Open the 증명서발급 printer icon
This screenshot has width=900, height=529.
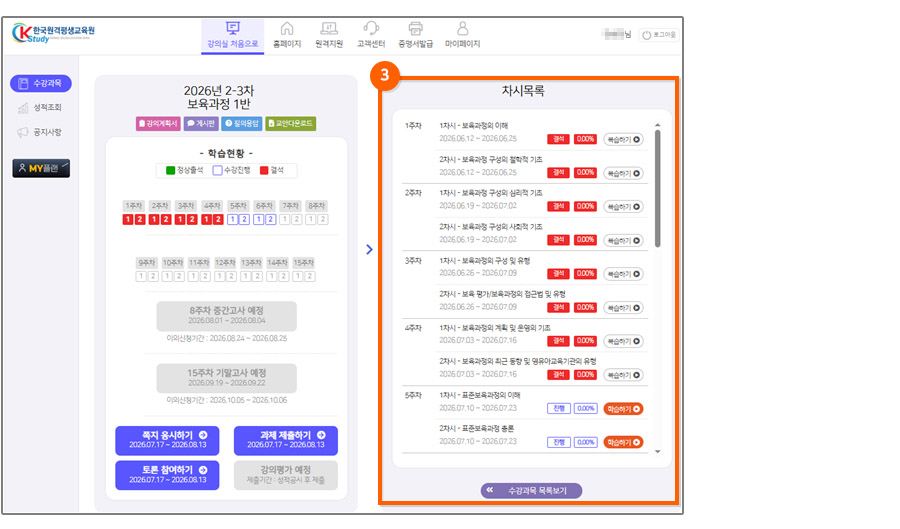416,28
